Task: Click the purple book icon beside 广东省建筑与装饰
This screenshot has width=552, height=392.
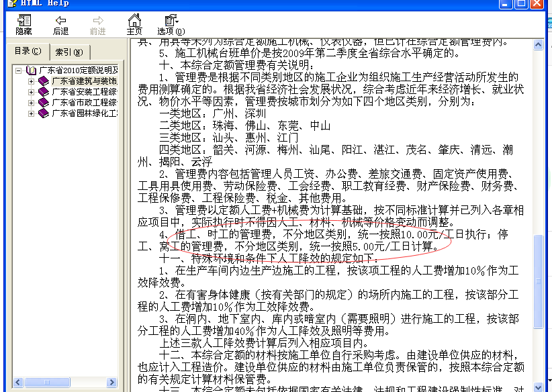Action: pos(43,81)
